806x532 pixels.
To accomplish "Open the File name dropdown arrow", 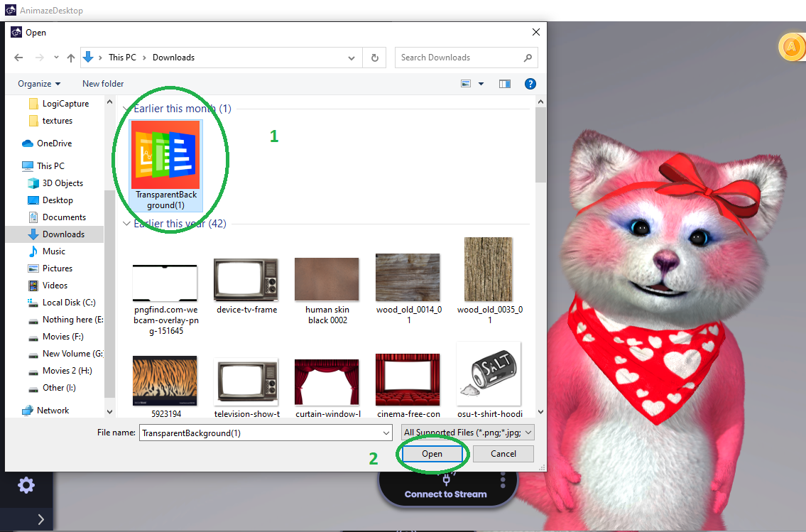I will click(386, 433).
